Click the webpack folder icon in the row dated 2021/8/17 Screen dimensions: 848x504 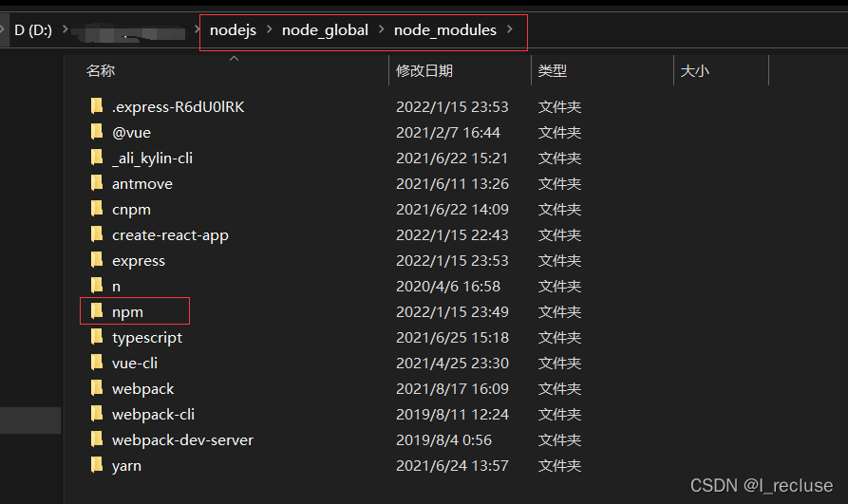pos(97,388)
